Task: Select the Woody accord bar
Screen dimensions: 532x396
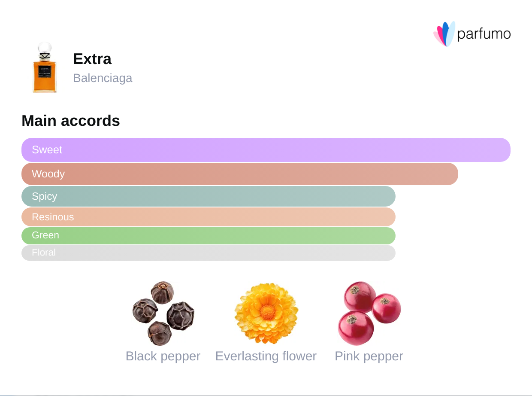Action: coord(240,174)
